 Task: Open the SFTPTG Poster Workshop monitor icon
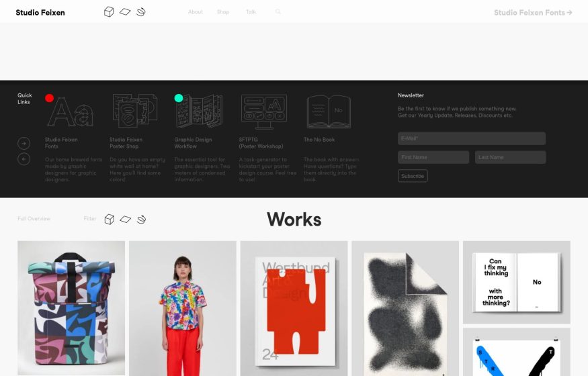[264, 111]
